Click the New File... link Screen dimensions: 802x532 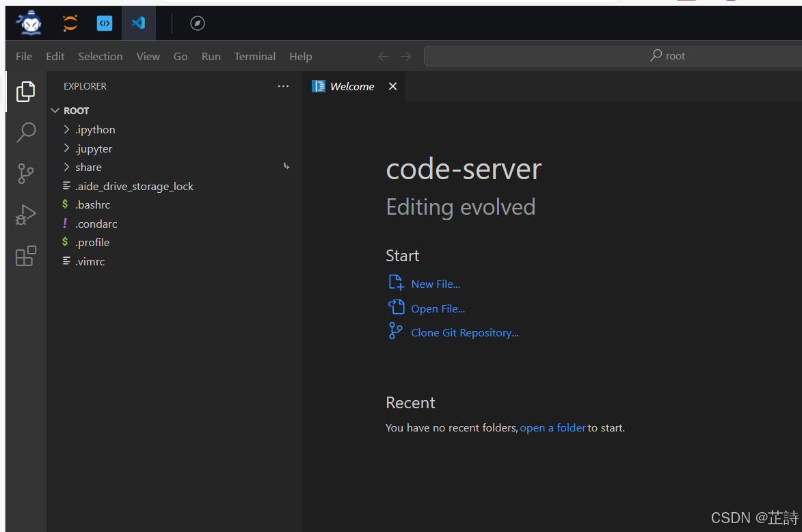(x=436, y=284)
